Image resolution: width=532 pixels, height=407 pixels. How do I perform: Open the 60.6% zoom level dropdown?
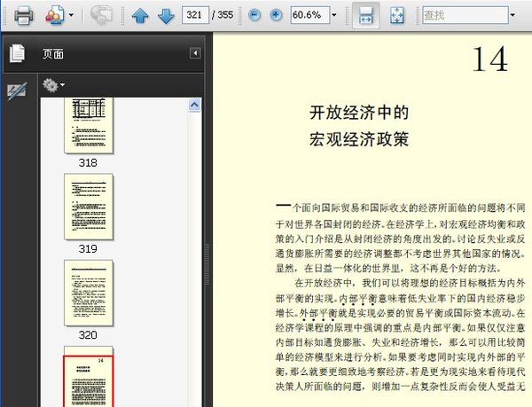tap(333, 16)
